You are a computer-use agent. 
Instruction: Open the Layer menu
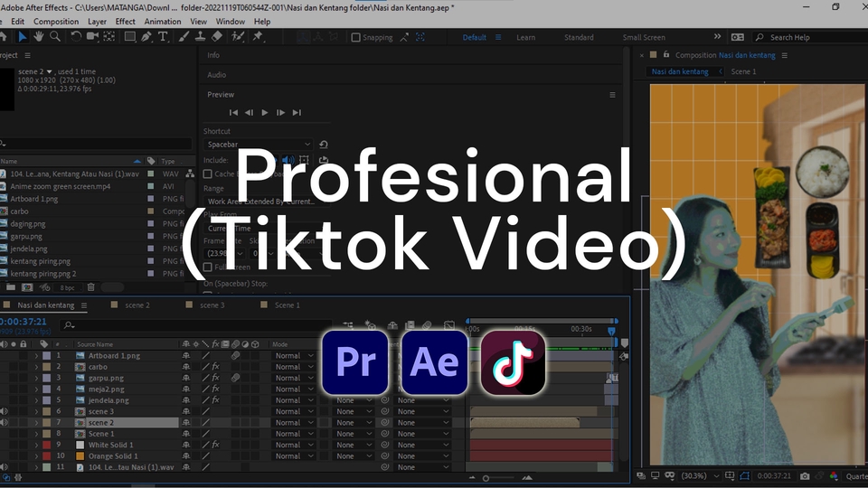click(x=97, y=22)
